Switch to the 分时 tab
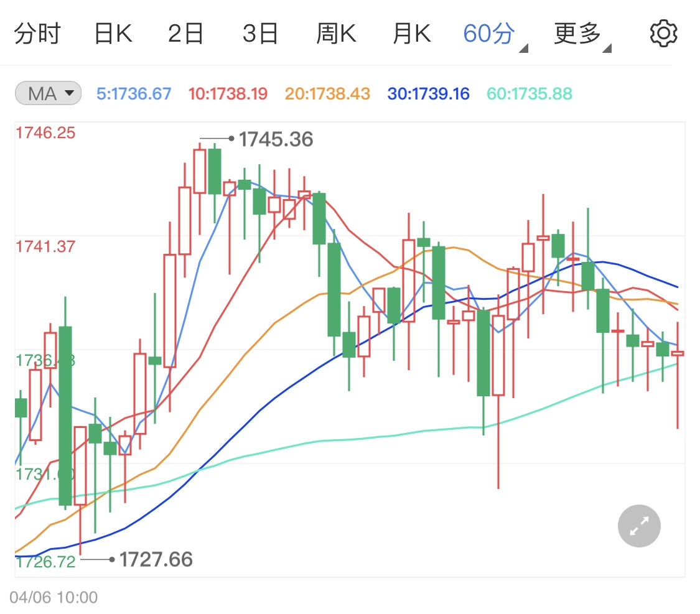The width and height of the screenshot is (700, 614). coord(37,34)
